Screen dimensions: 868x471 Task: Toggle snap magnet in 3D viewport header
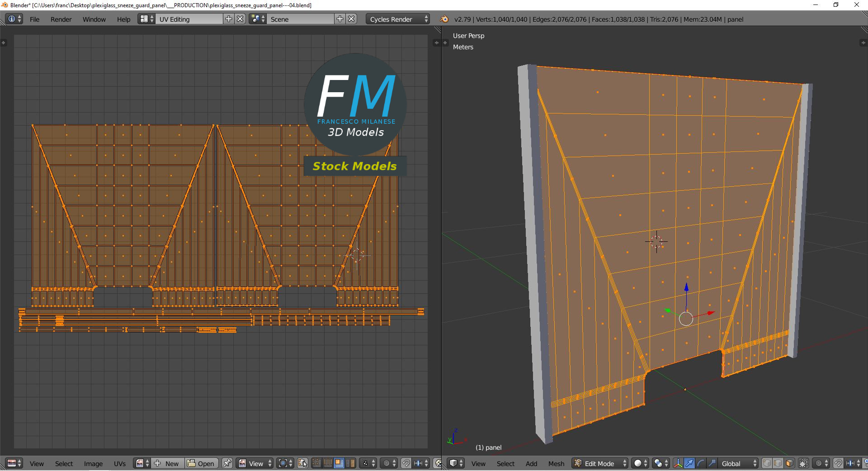coord(838,463)
